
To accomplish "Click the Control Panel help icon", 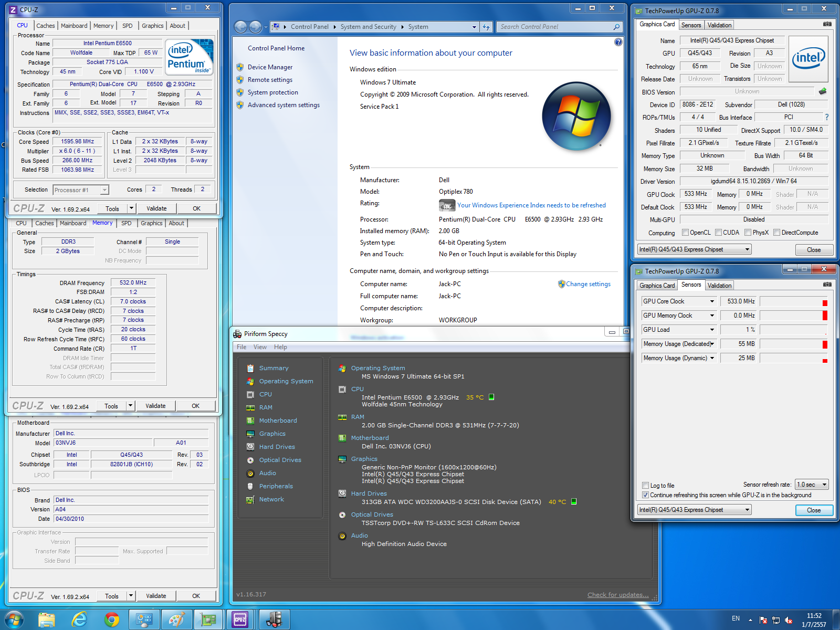I will click(618, 42).
